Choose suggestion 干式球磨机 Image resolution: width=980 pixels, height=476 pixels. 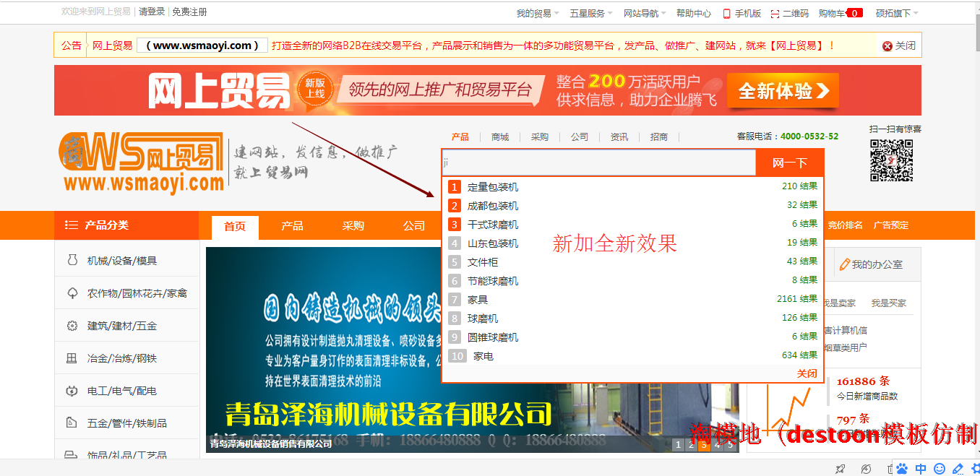pyautogui.click(x=632, y=225)
